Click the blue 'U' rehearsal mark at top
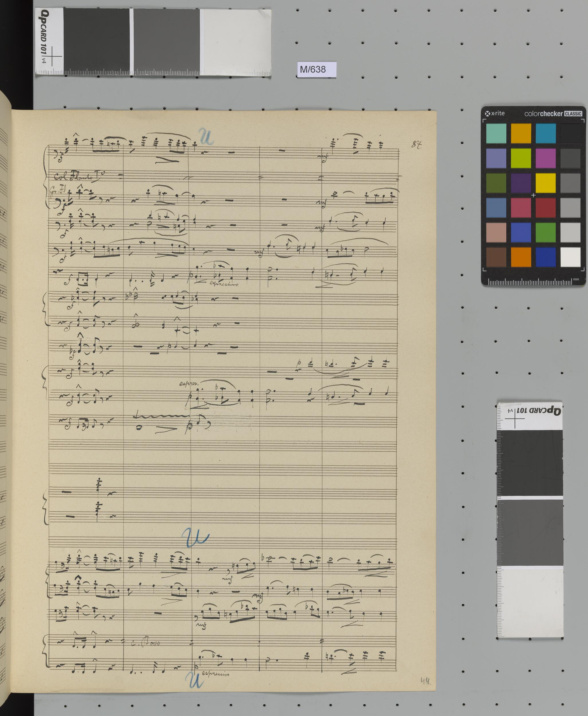 click(x=206, y=137)
